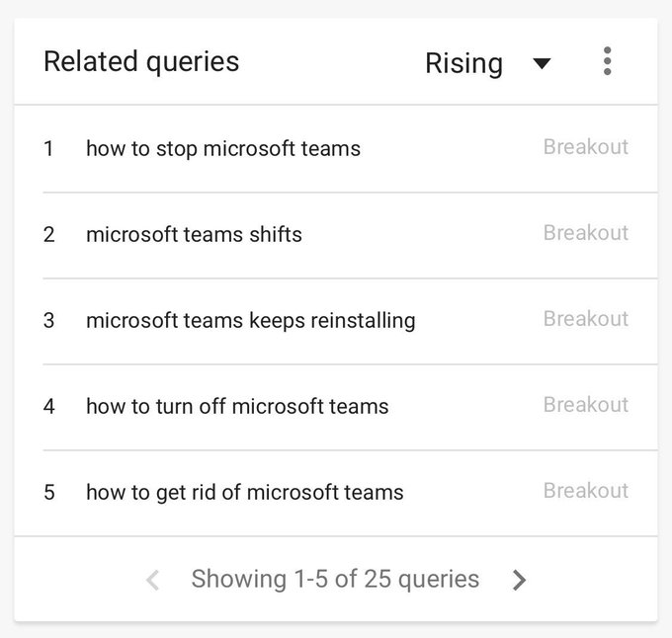
Task: Go to previous page of queries
Action: (x=152, y=580)
